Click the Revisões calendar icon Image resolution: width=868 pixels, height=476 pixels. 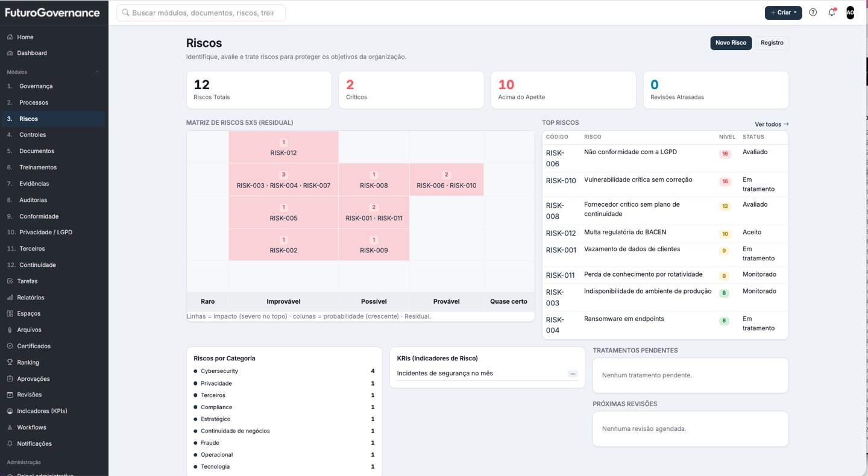click(10, 395)
